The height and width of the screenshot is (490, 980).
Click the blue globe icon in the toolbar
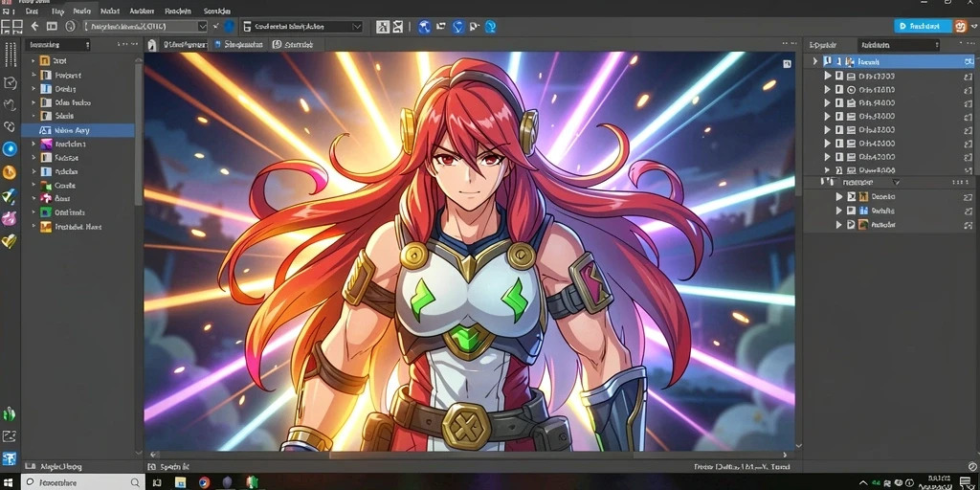(x=424, y=26)
